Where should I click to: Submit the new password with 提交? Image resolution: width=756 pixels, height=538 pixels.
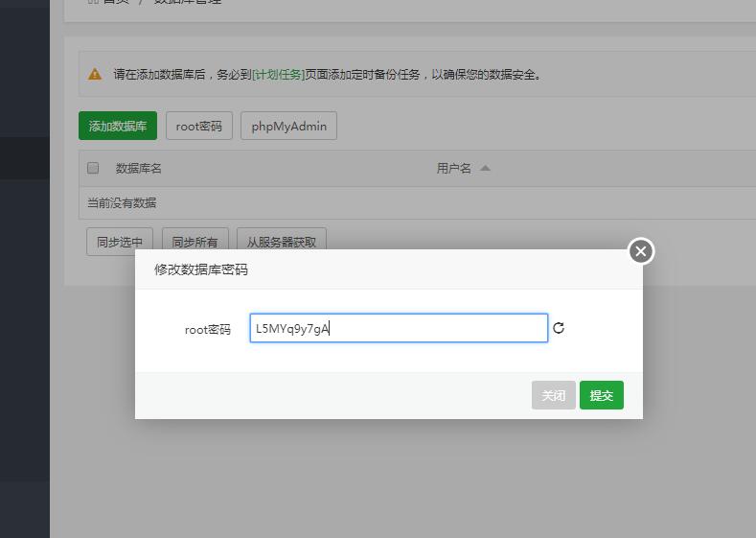pyautogui.click(x=601, y=395)
